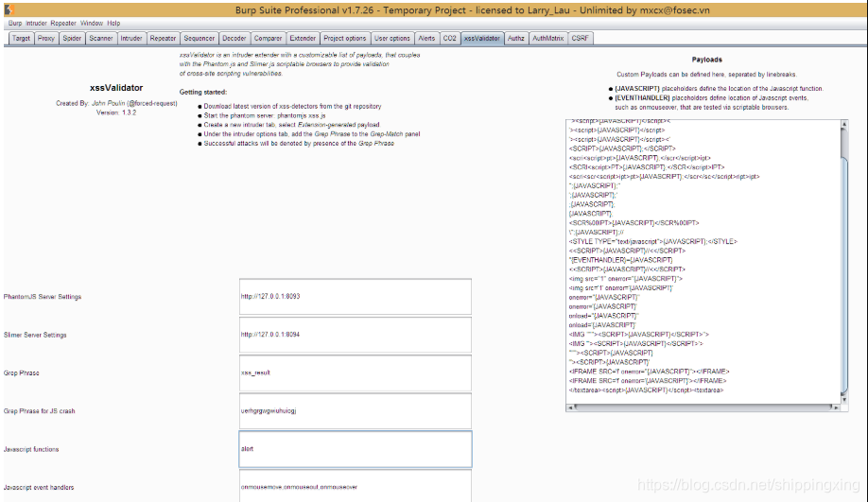The image size is (868, 502).
Task: Click the Burp Suite logo icon in title bar
Action: click(x=9, y=9)
